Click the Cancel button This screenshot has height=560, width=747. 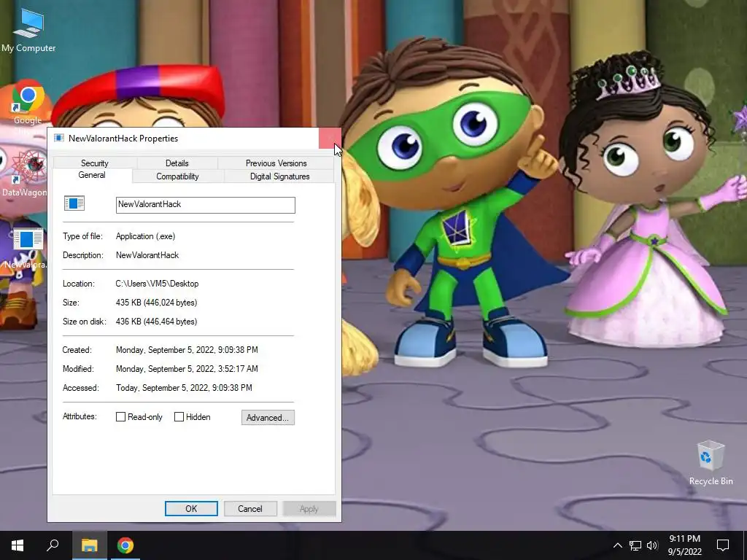(250, 508)
